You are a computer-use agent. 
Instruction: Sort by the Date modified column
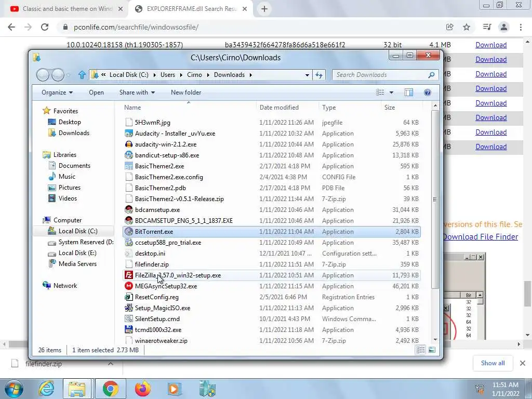click(x=287, y=107)
